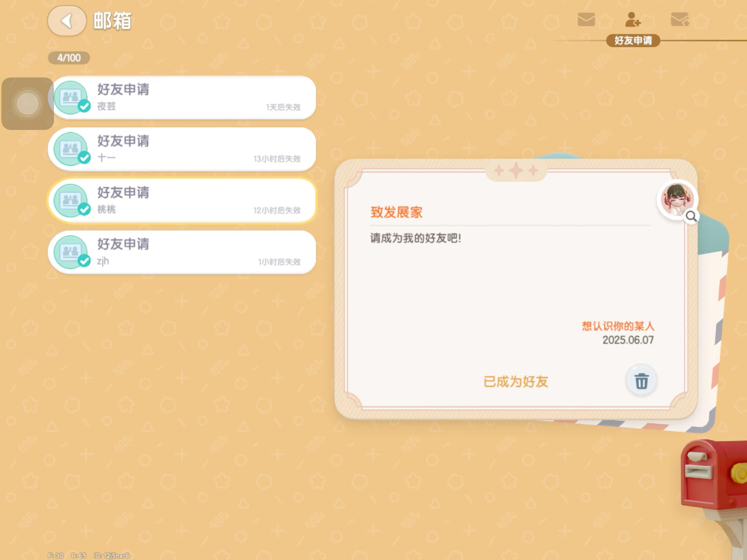Image resolution: width=747 pixels, height=560 pixels.
Task: Open friend request from 夜芸
Action: pyautogui.click(x=182, y=98)
